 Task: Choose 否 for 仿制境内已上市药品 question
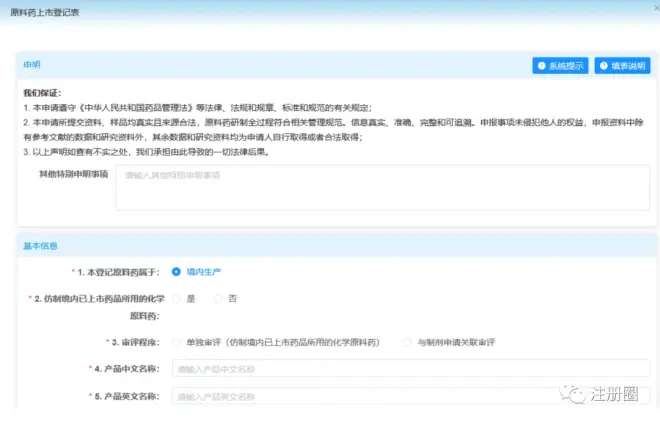(219, 298)
